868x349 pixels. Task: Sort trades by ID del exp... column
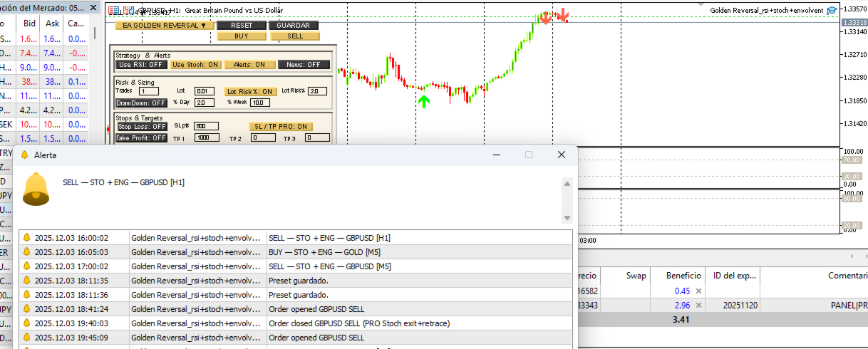[x=733, y=275]
